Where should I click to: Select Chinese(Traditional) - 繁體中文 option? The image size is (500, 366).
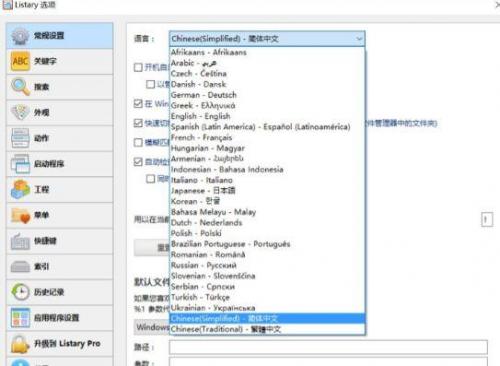267,329
